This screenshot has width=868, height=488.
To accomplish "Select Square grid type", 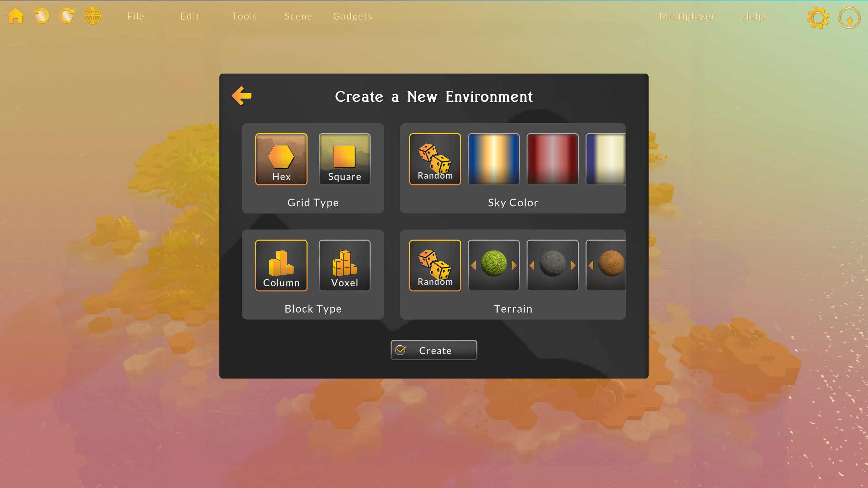I will click(x=344, y=159).
